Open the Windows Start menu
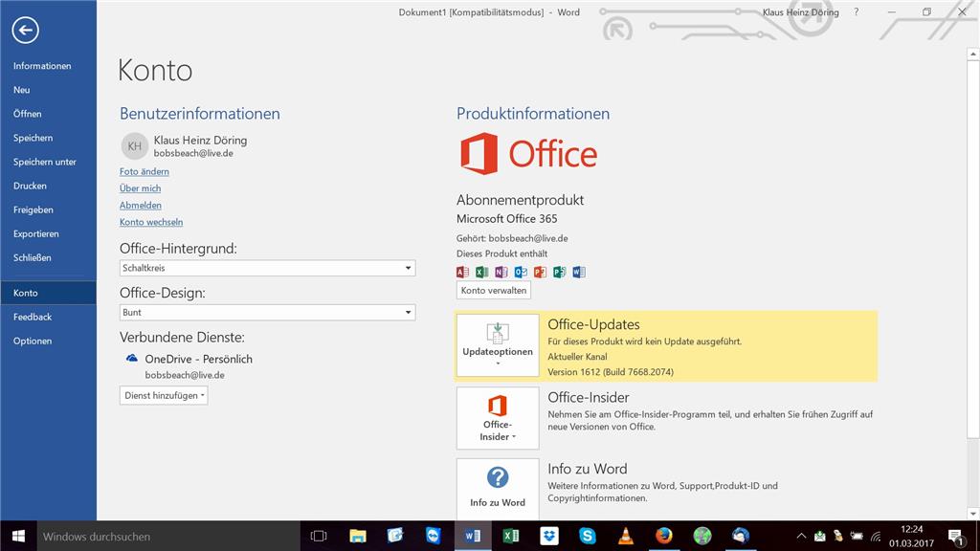Viewport: 980px width, 551px height. click(18, 536)
